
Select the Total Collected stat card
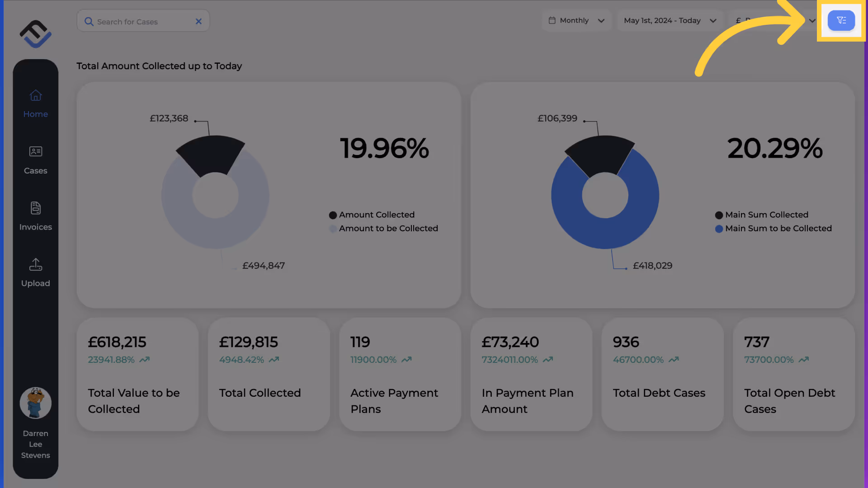point(269,374)
